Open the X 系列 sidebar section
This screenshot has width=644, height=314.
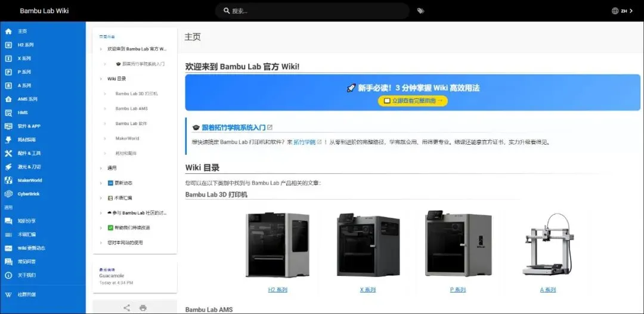[x=43, y=58]
